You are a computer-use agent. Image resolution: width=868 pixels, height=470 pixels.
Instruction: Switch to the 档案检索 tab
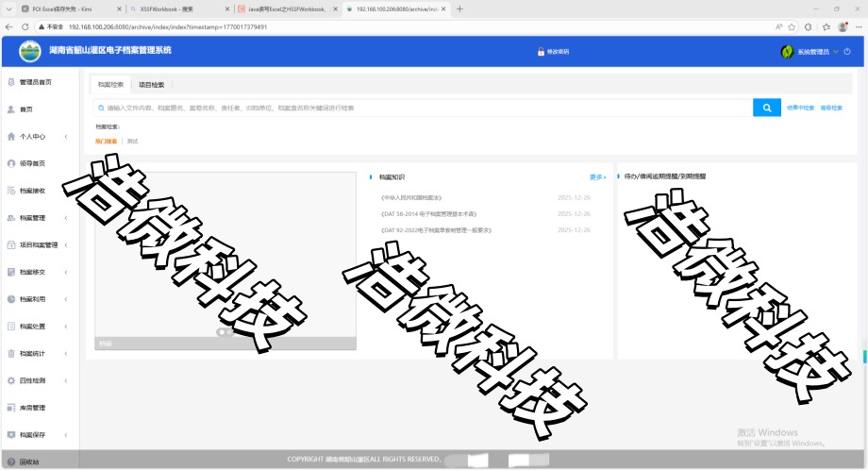click(110, 85)
